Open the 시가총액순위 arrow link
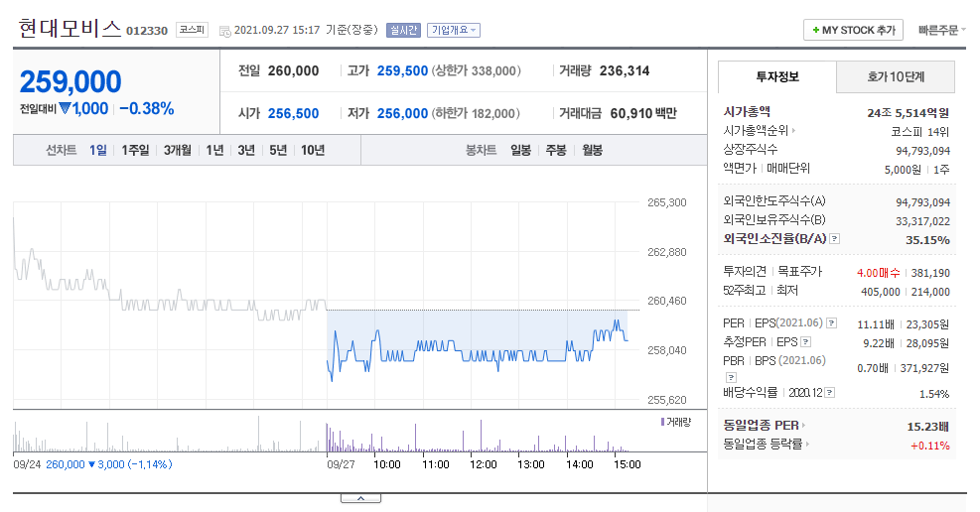This screenshot has width=980, height=512. click(760, 131)
